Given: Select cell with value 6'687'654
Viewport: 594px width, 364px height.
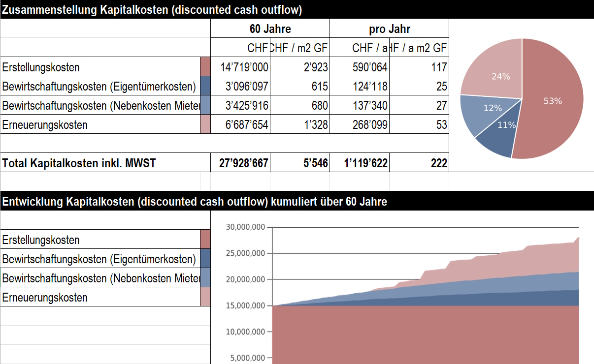Looking at the screenshot, I should [x=240, y=124].
